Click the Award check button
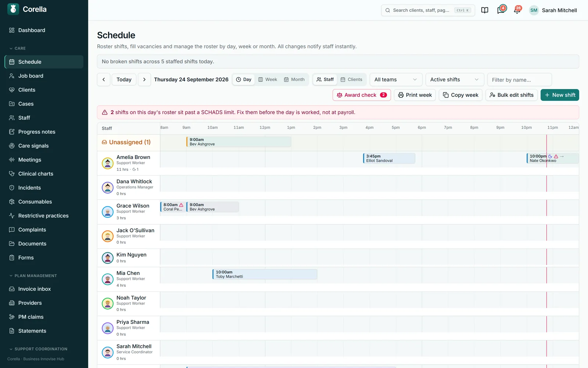The image size is (588, 368). click(362, 95)
